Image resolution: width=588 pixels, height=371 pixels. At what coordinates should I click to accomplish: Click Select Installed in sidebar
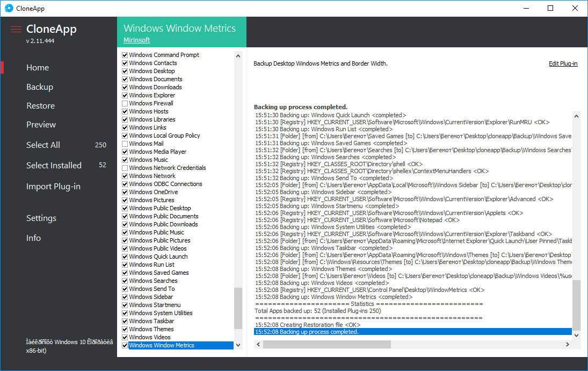(x=54, y=165)
